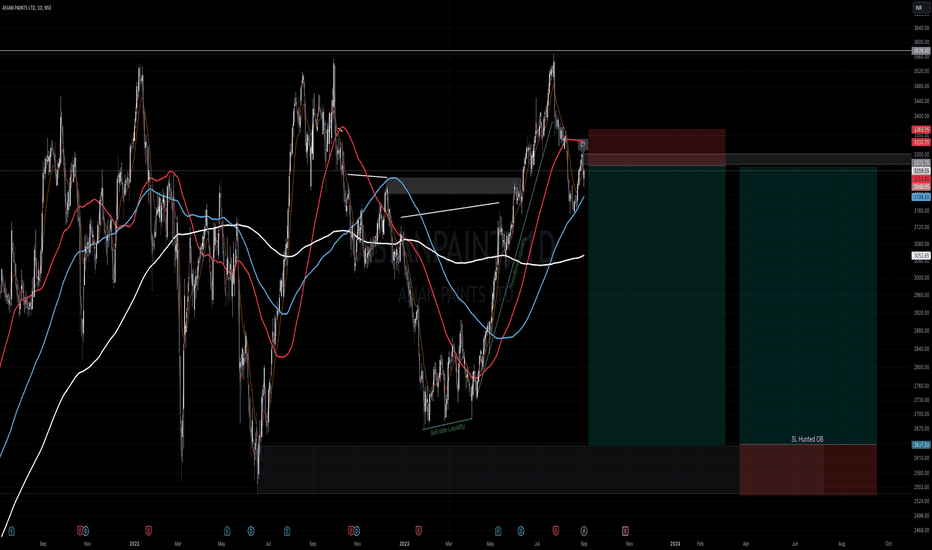Select the red zone below SL Hunted OB
The height and width of the screenshot is (550, 932).
(808, 469)
